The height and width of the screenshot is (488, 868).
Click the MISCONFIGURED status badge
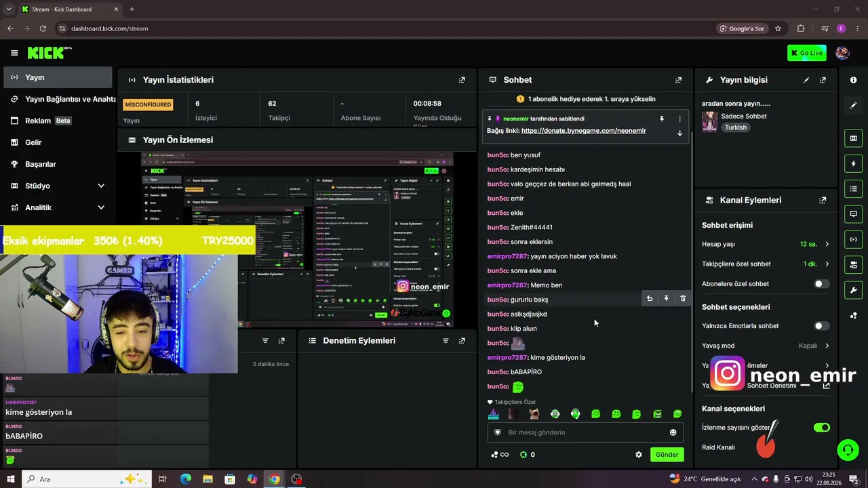148,104
